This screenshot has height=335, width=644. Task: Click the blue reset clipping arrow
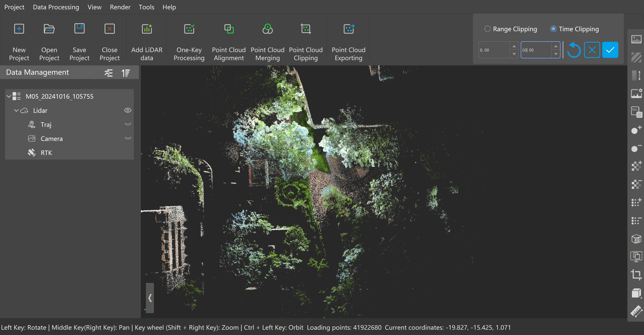[574, 50]
